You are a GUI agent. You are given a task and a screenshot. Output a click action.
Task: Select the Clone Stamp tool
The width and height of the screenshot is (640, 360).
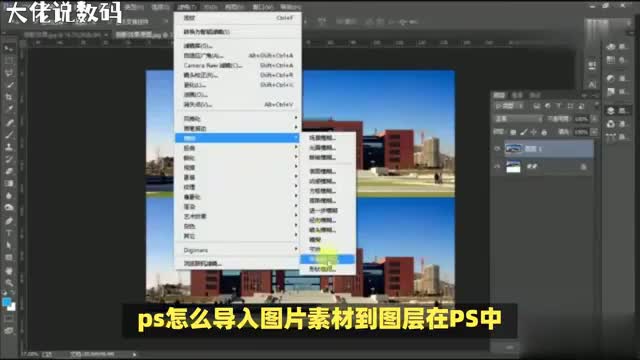coord(9,147)
